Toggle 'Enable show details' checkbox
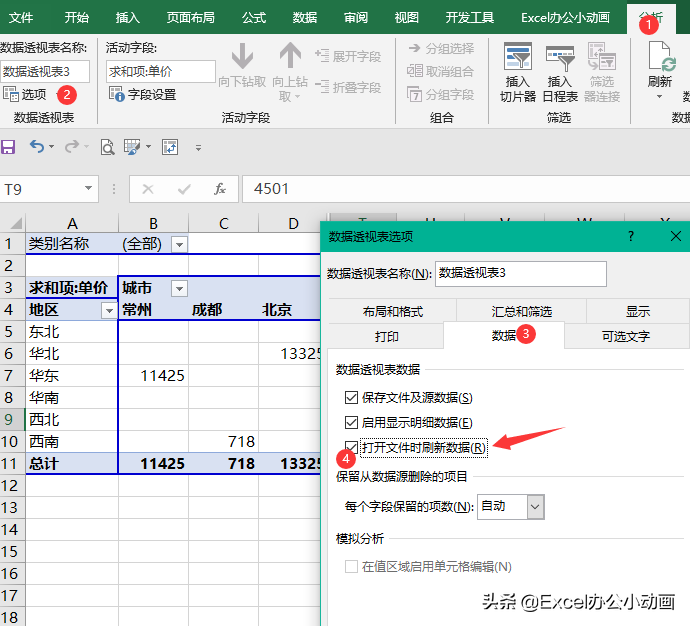Viewport: 690px width, 626px height. 351,423
